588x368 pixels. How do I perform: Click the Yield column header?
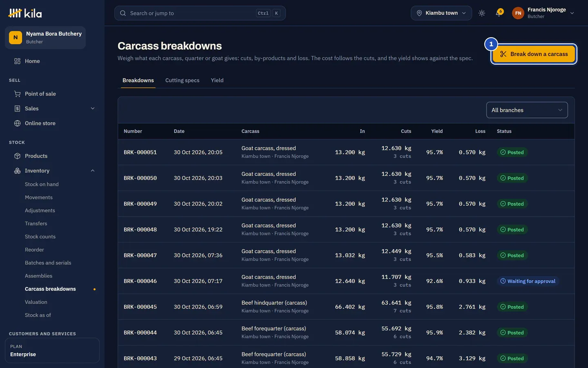(x=437, y=131)
